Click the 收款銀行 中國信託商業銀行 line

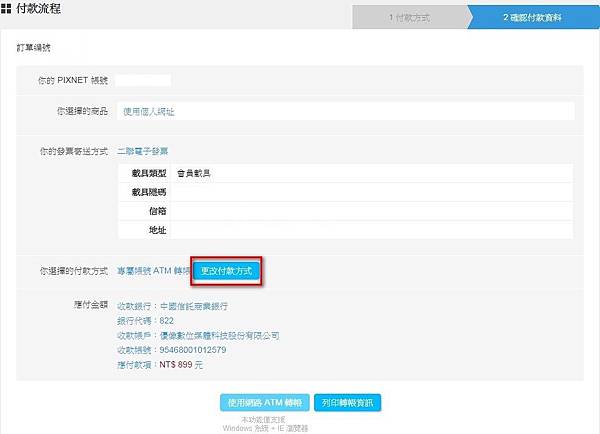point(173,306)
